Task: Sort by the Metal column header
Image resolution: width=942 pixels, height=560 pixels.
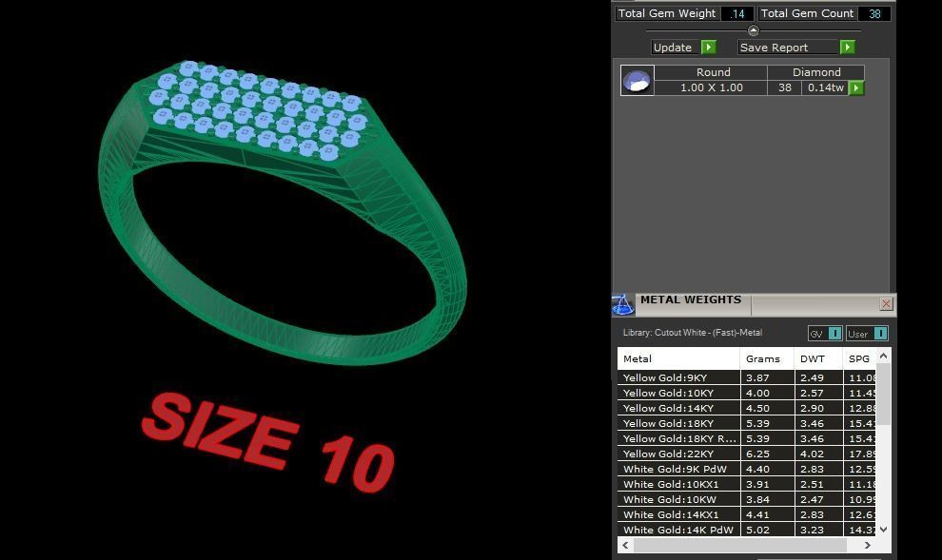Action: click(678, 359)
